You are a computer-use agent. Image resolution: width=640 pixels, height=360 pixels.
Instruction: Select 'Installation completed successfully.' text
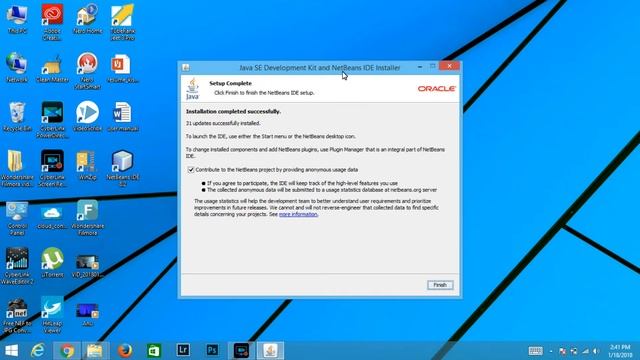(x=233, y=111)
